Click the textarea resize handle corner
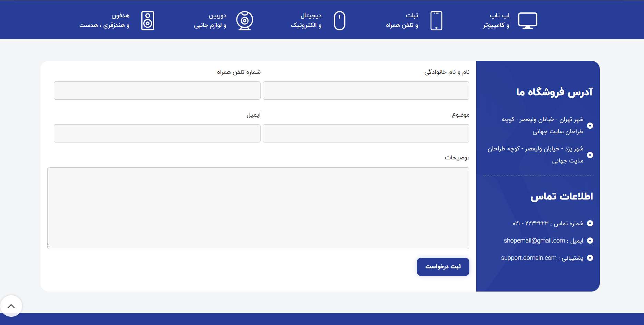The height and width of the screenshot is (325, 644). (50, 246)
